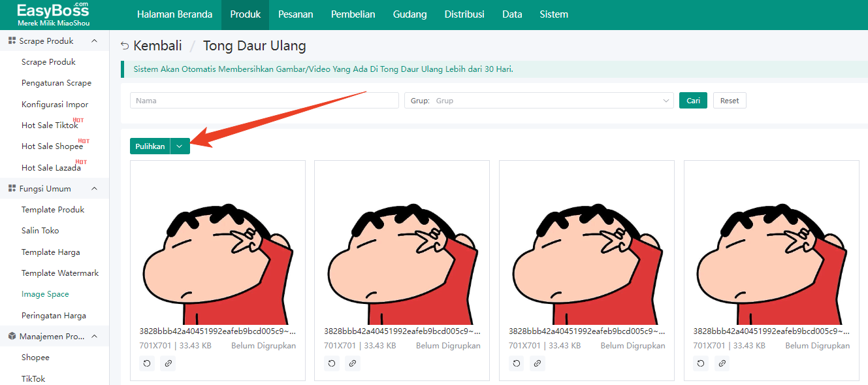Open Hot Sale Lazada in sidebar
Image resolution: width=868 pixels, height=385 pixels.
tap(51, 168)
